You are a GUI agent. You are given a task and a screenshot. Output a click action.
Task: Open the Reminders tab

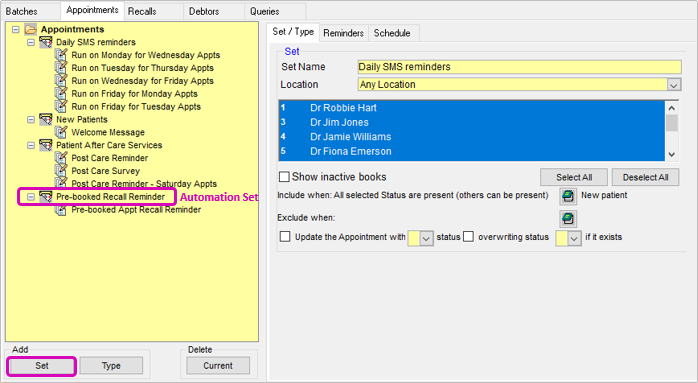click(x=344, y=33)
